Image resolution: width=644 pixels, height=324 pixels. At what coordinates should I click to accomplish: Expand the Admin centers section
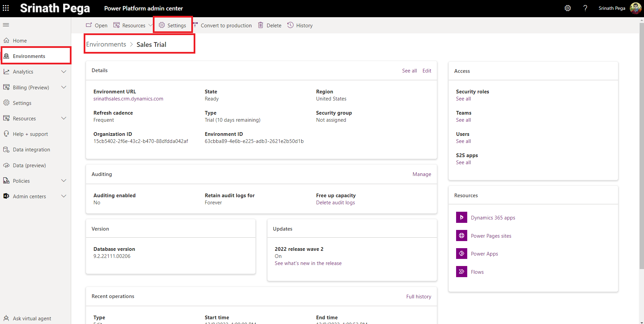click(63, 196)
